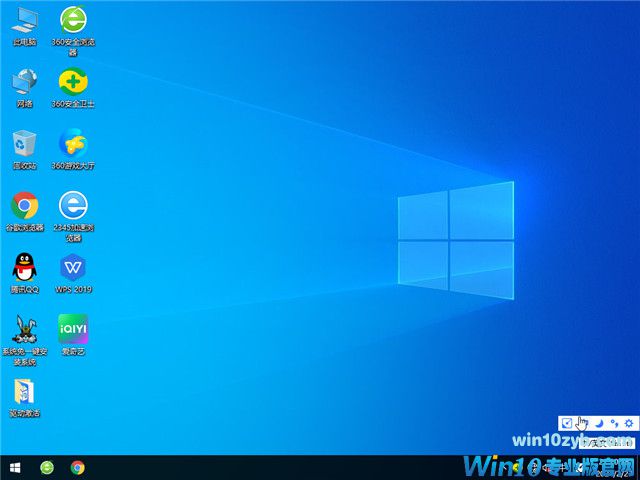This screenshot has width=640, height=480.
Task: Open the Windows Start menu
Action: pos(15,467)
